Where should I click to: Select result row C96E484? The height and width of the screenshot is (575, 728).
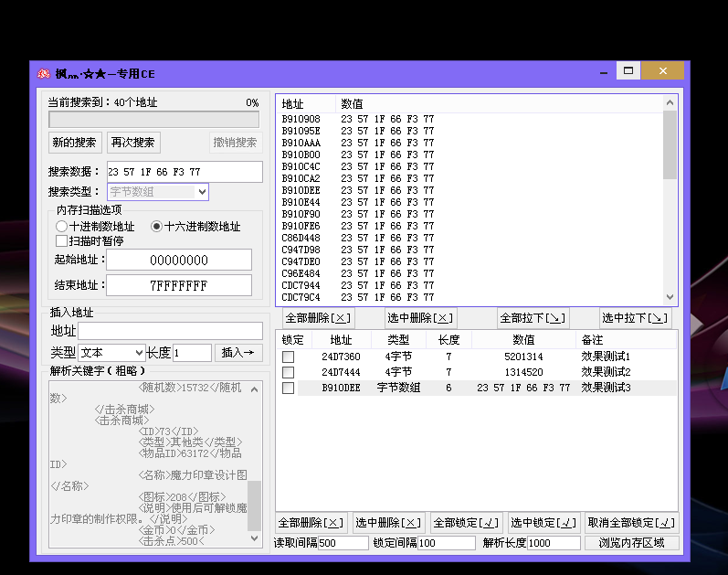(470, 273)
